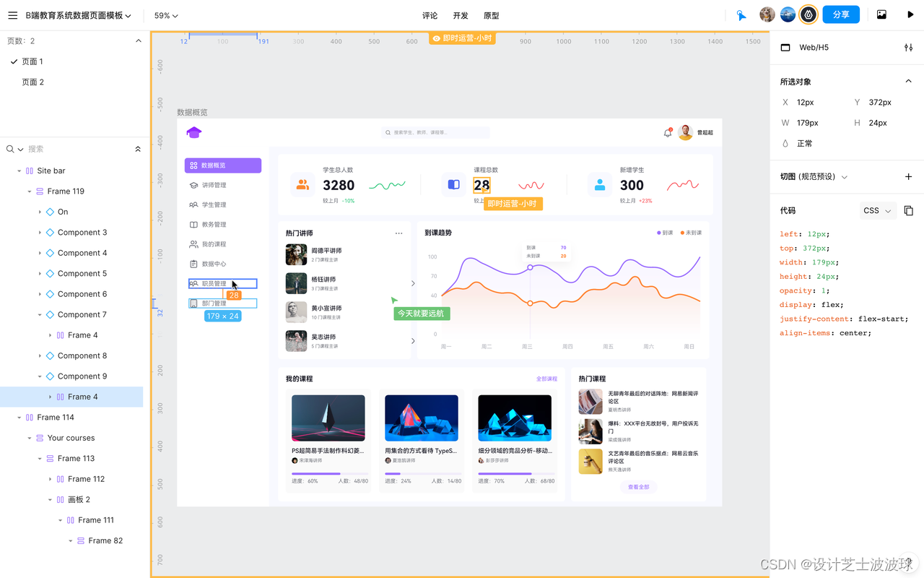Open the file name dropdown B端教育系统数据页面模板
Image resolution: width=924 pixels, height=578 pixels.
pos(78,15)
